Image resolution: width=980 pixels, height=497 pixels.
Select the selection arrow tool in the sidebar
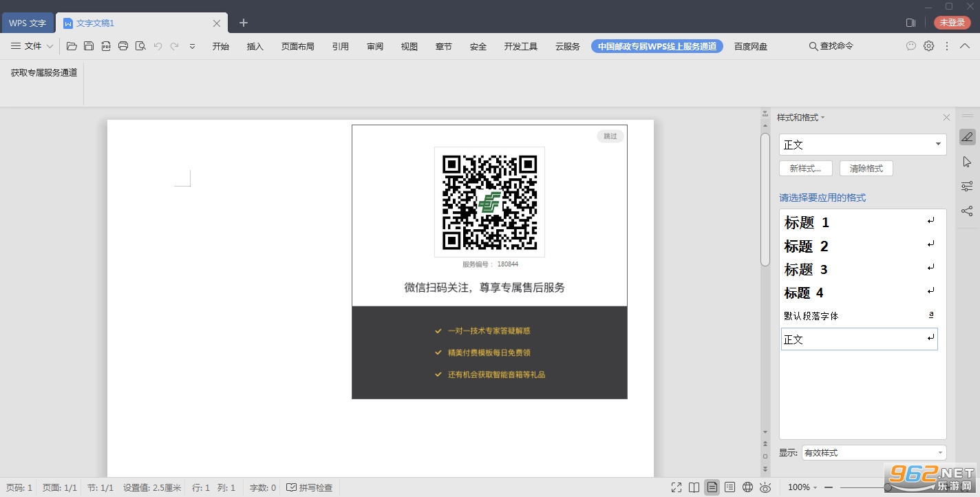click(x=967, y=162)
